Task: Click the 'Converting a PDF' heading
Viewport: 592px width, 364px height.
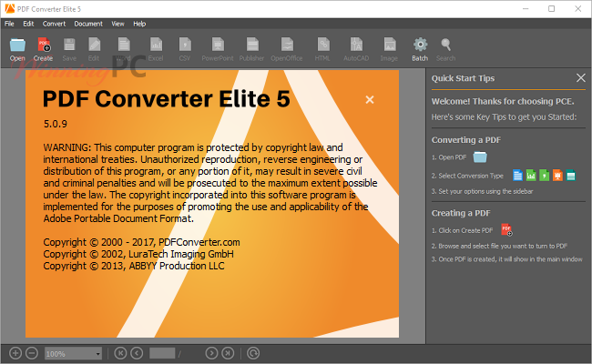Action: pyautogui.click(x=466, y=140)
